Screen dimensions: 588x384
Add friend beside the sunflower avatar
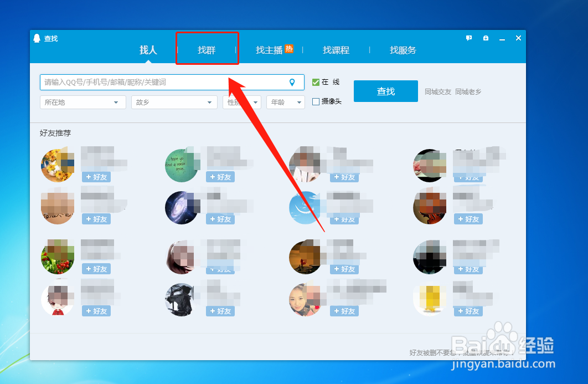tap(96, 177)
